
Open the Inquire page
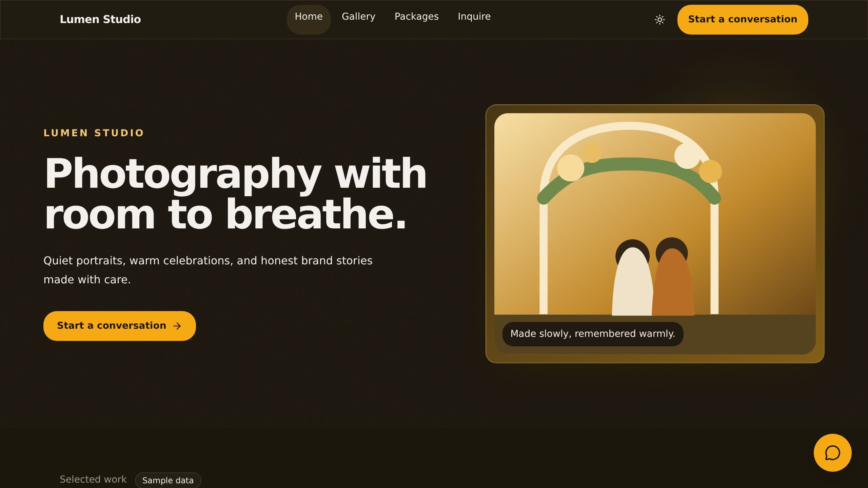click(x=474, y=17)
